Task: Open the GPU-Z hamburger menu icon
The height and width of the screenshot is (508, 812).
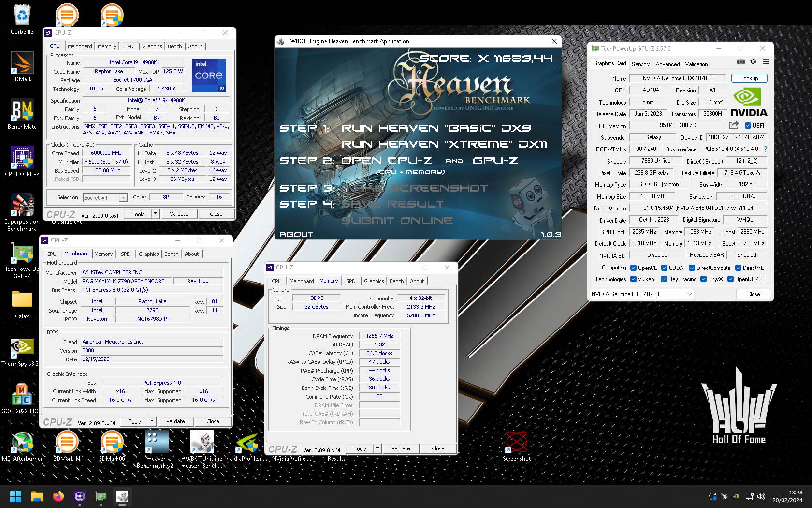Action: pos(766,62)
